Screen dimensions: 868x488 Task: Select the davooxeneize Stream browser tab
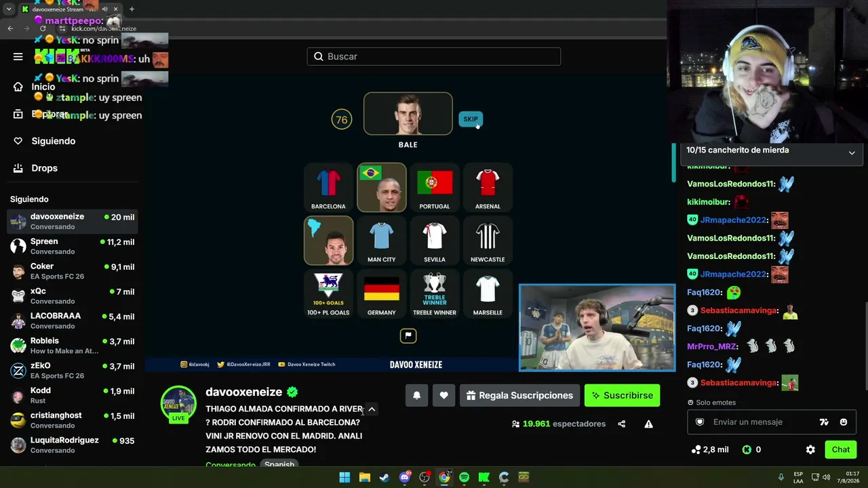69,9
